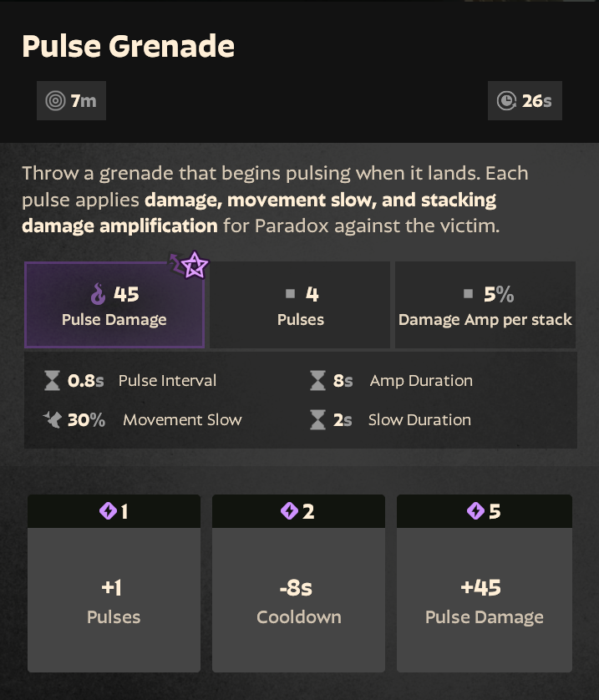This screenshot has height=700, width=599.
Task: Click the ability point icon for tier 5
Action: click(476, 511)
